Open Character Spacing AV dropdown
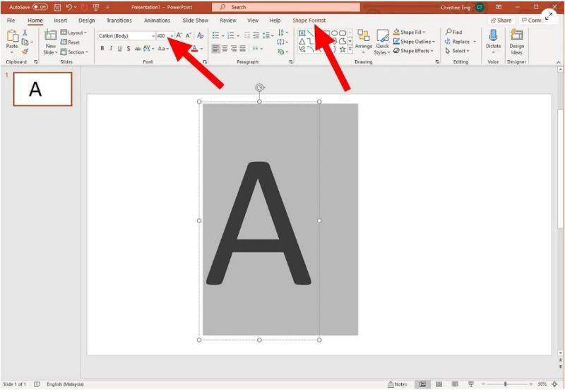This screenshot has height=392, width=565. 148,48
